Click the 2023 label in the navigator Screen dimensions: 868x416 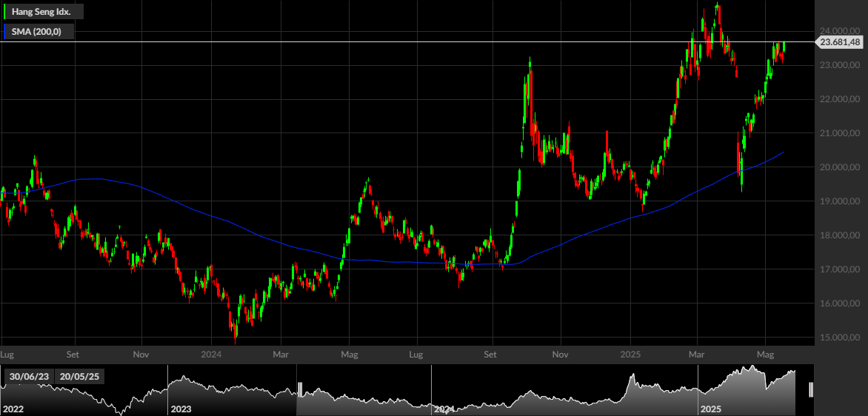pos(181,409)
